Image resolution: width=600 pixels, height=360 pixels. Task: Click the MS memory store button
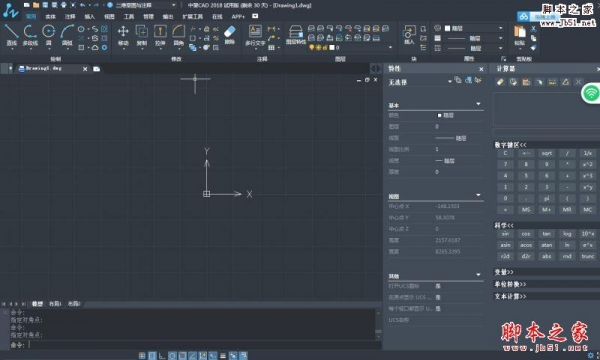tap(526, 210)
